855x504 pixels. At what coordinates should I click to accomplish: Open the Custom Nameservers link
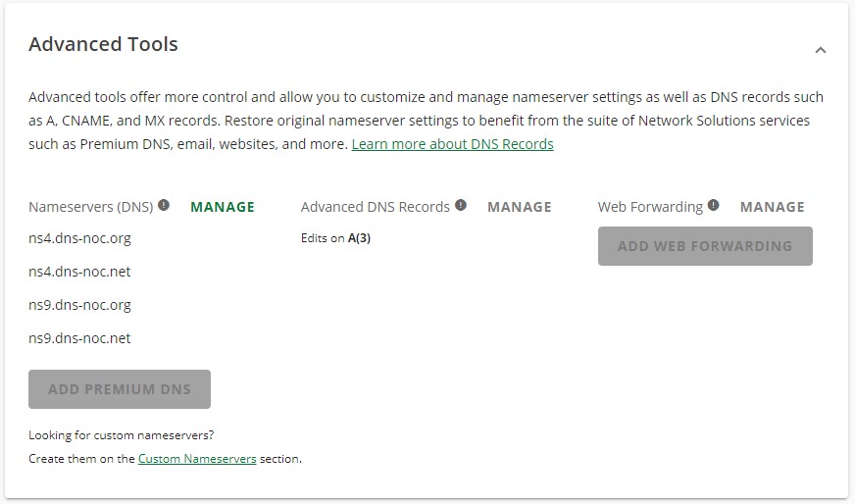(197, 459)
